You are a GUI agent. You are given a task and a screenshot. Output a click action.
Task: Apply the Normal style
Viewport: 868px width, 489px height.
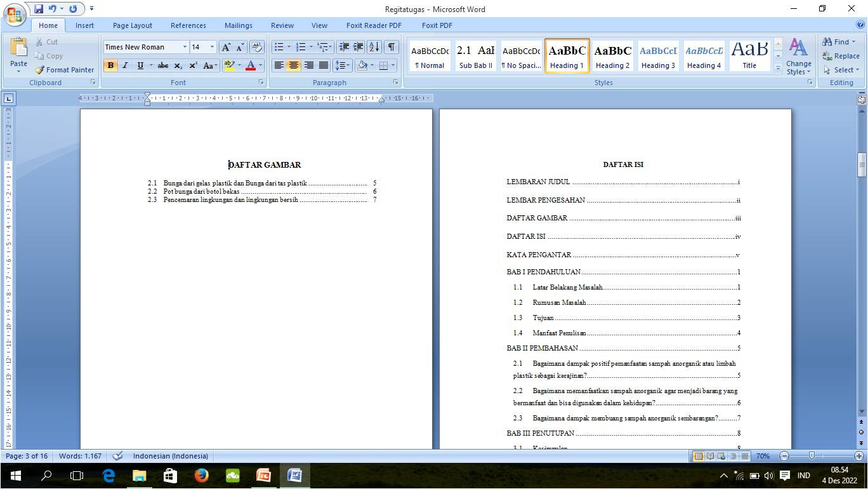point(430,55)
